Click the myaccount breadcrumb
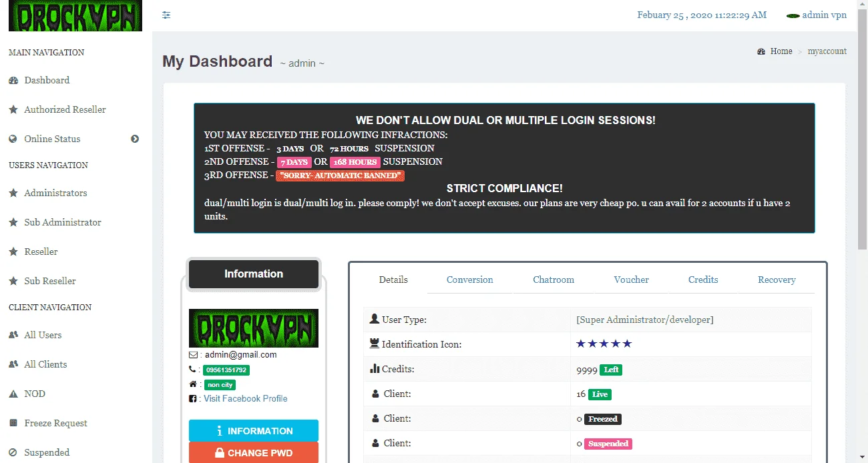The width and height of the screenshot is (868, 463). (x=827, y=51)
